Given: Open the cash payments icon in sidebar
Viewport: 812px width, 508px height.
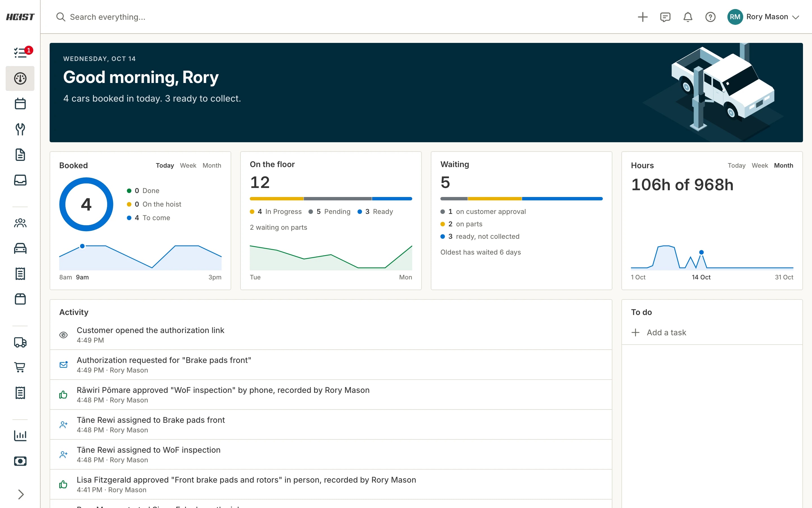Looking at the screenshot, I should (20, 461).
